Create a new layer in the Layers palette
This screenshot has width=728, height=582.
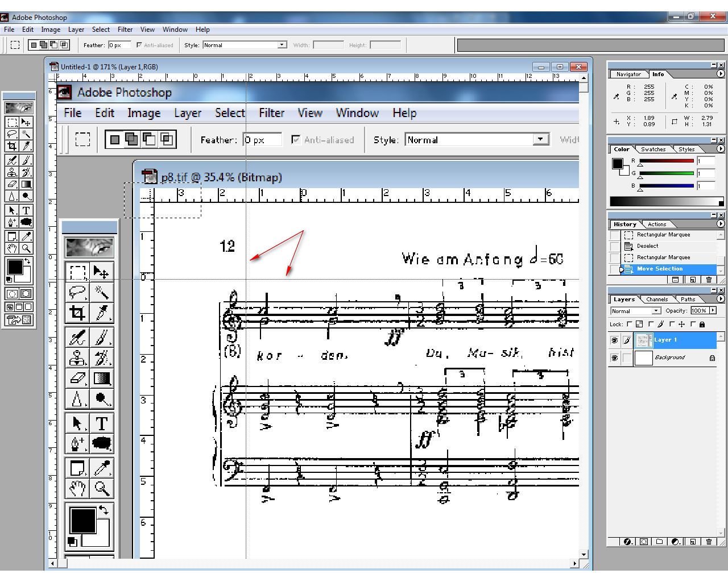click(x=693, y=542)
